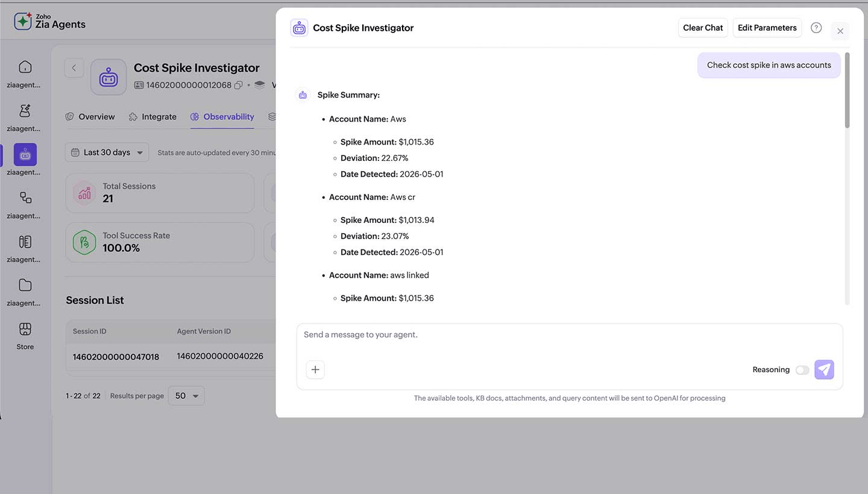Go back using the left chevron button
The image size is (868, 494).
pos(74,68)
